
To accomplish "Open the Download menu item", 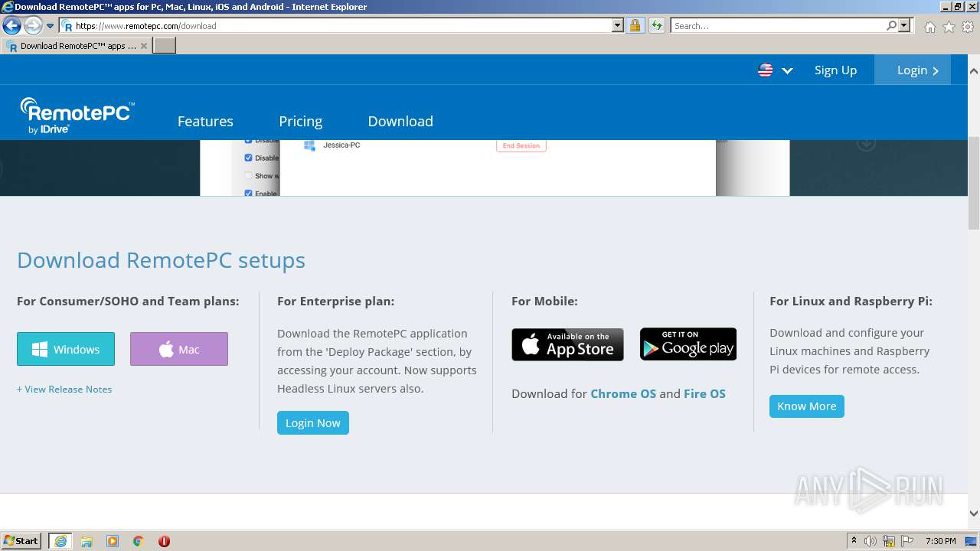I will pyautogui.click(x=400, y=121).
